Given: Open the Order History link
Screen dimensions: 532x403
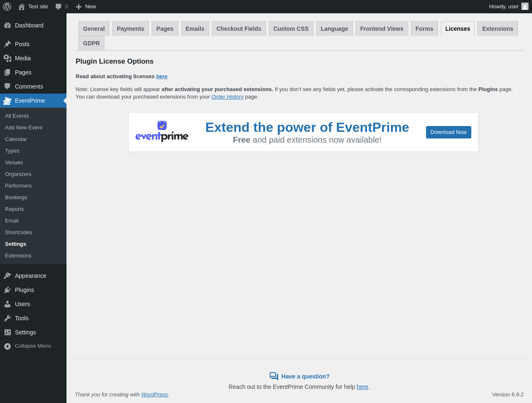Looking at the screenshot, I should click(227, 97).
